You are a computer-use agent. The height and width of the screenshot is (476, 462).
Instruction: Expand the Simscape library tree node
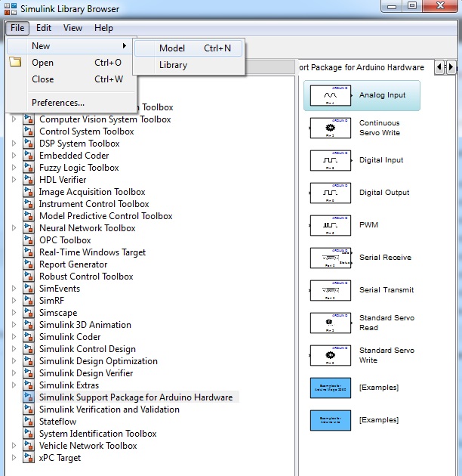point(14,312)
